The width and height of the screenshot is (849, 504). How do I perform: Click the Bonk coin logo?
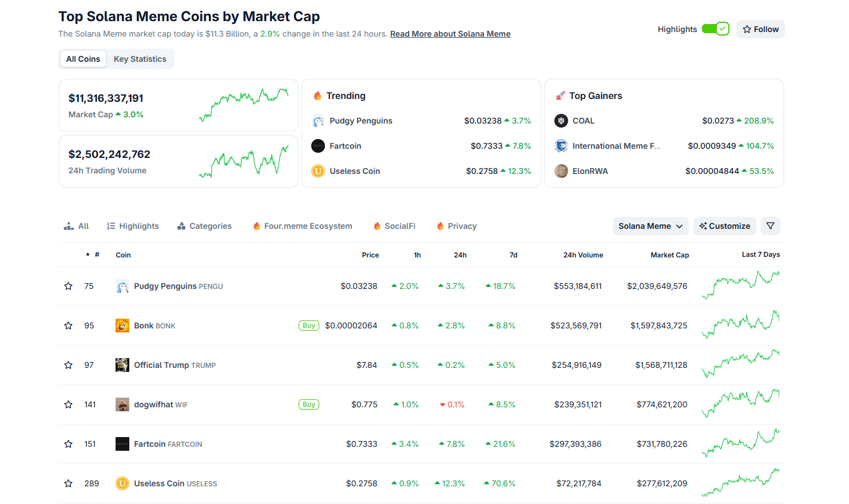click(x=122, y=326)
